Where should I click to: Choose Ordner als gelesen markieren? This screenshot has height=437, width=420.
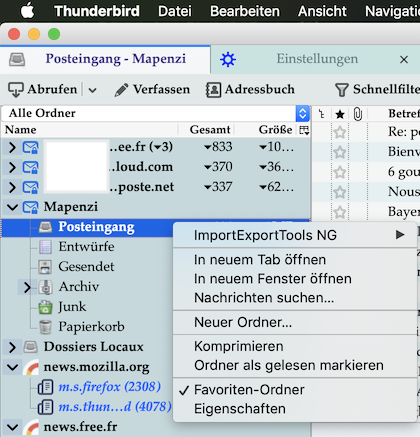tap(295, 365)
